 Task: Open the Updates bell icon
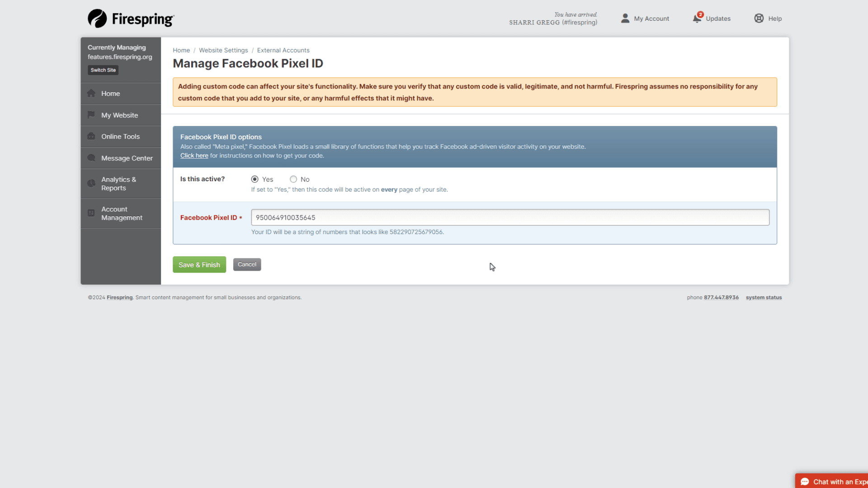[x=697, y=18]
